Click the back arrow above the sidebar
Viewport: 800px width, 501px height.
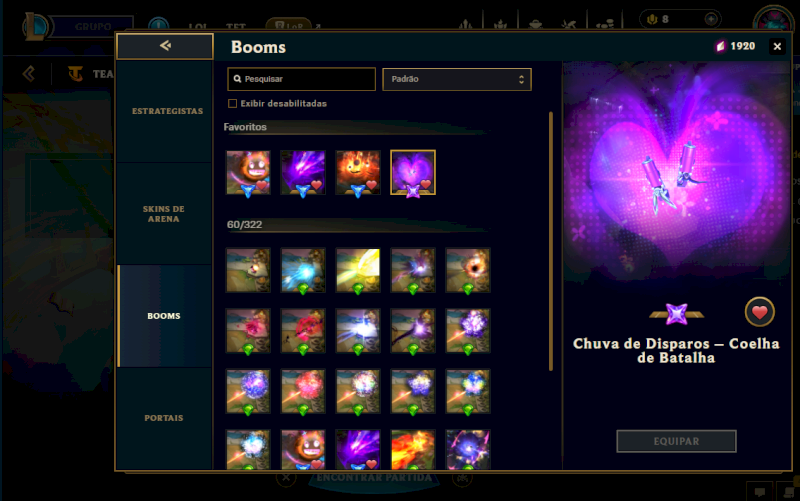(x=165, y=46)
